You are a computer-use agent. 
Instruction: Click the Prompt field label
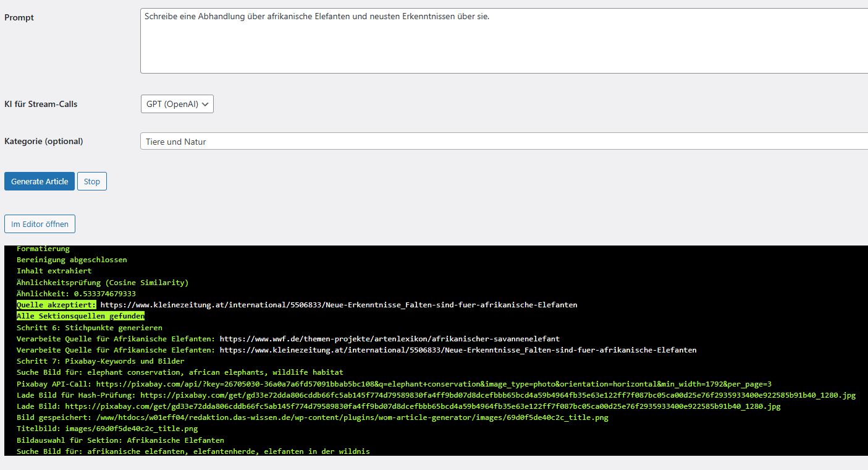pyautogui.click(x=19, y=17)
